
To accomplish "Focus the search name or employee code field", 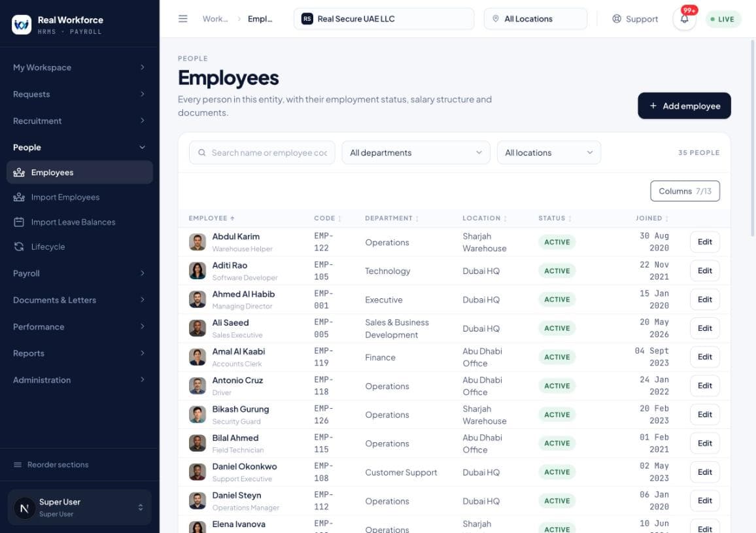I will tap(262, 152).
